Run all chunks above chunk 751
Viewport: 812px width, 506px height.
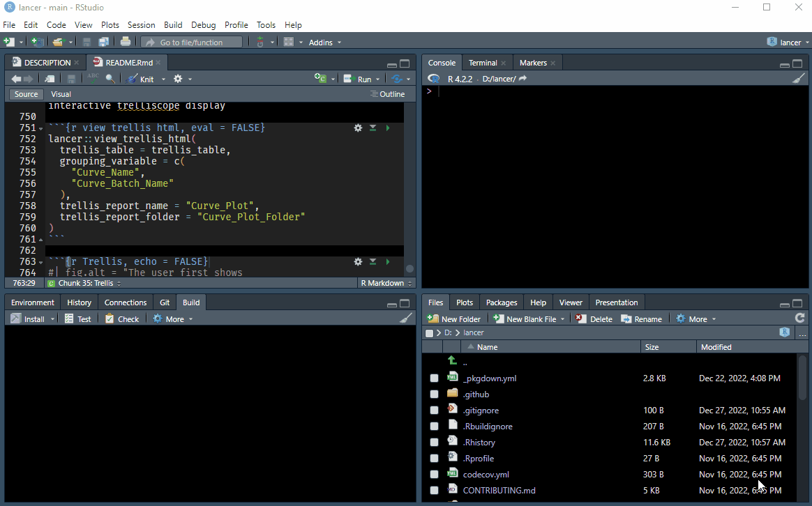(373, 128)
